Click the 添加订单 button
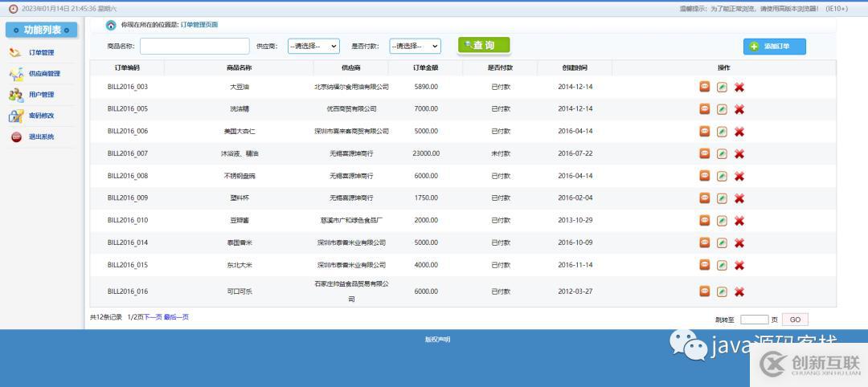The height and width of the screenshot is (387, 868). pos(774,47)
